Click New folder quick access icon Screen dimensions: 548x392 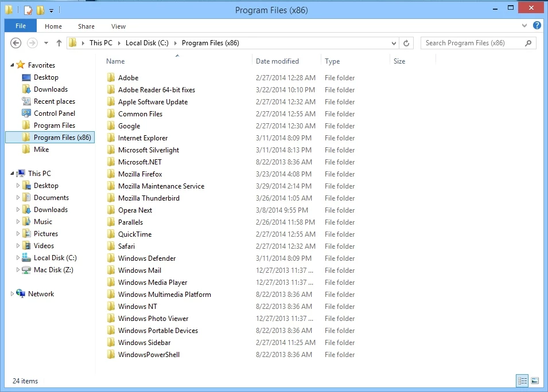point(41,10)
